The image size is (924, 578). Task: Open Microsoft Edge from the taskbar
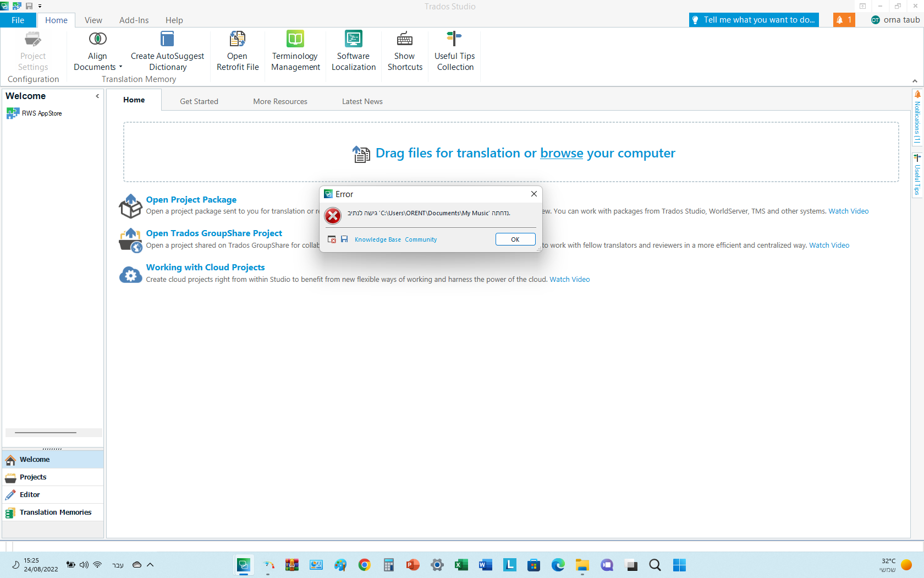[x=558, y=565]
